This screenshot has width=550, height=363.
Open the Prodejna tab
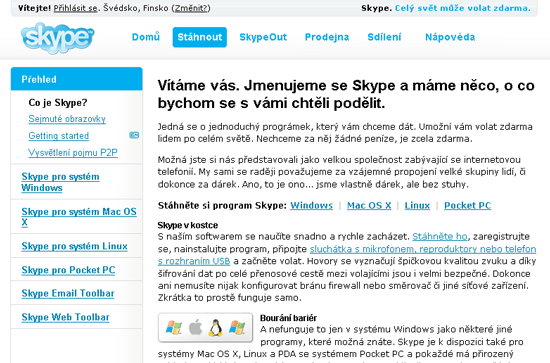pyautogui.click(x=327, y=37)
